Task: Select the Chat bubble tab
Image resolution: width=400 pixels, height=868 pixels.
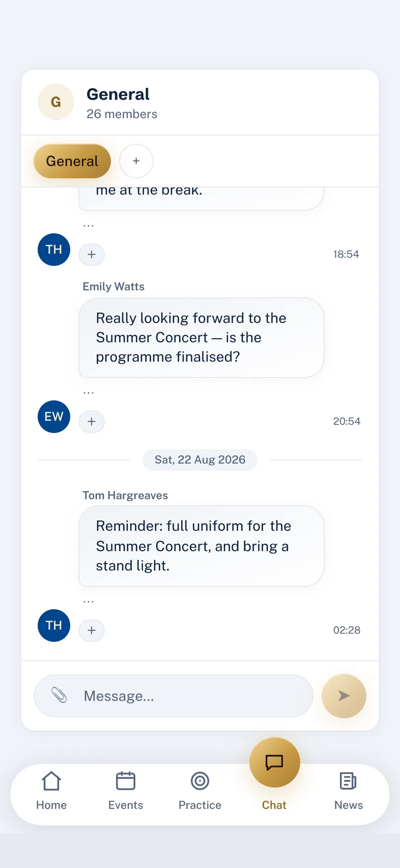Action: pyautogui.click(x=274, y=774)
